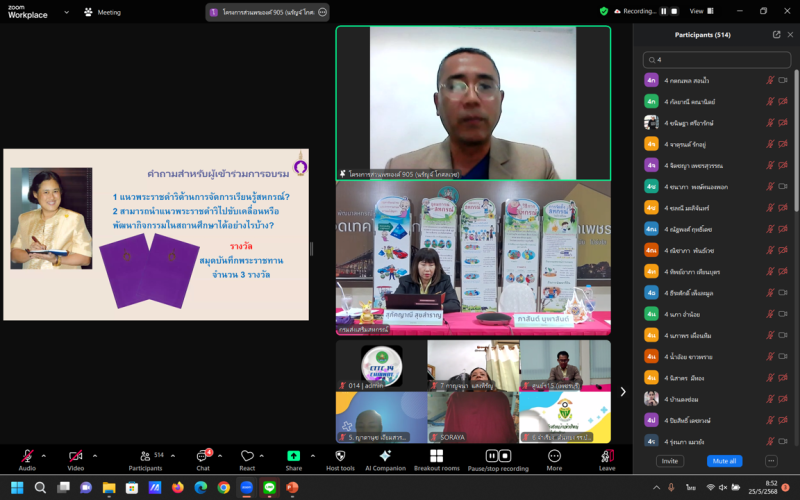This screenshot has width=800, height=500.
Task: Open the system tray overflow arrow
Action: (x=656, y=488)
